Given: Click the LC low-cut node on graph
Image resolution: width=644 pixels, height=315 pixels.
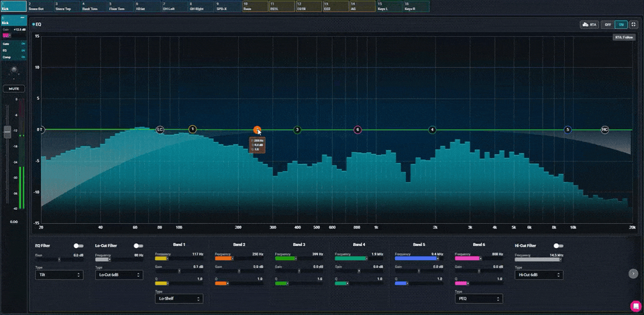Looking at the screenshot, I should (160, 129).
